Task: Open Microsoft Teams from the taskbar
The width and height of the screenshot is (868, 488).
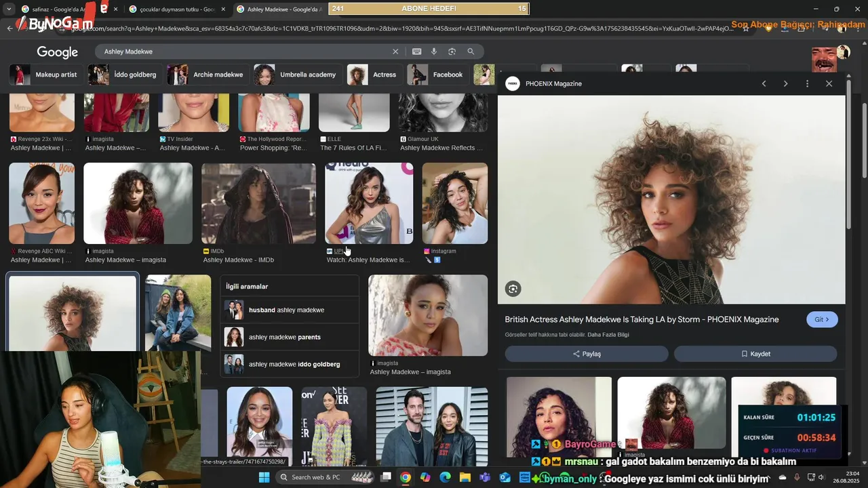Action: pos(485,477)
